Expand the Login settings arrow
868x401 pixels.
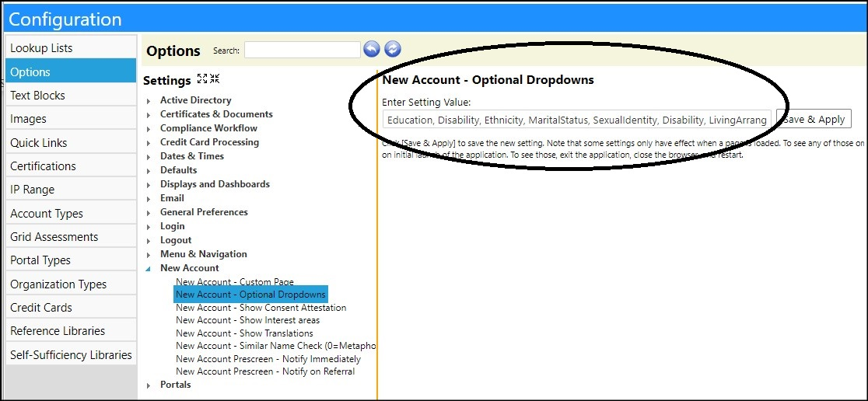[x=149, y=227]
